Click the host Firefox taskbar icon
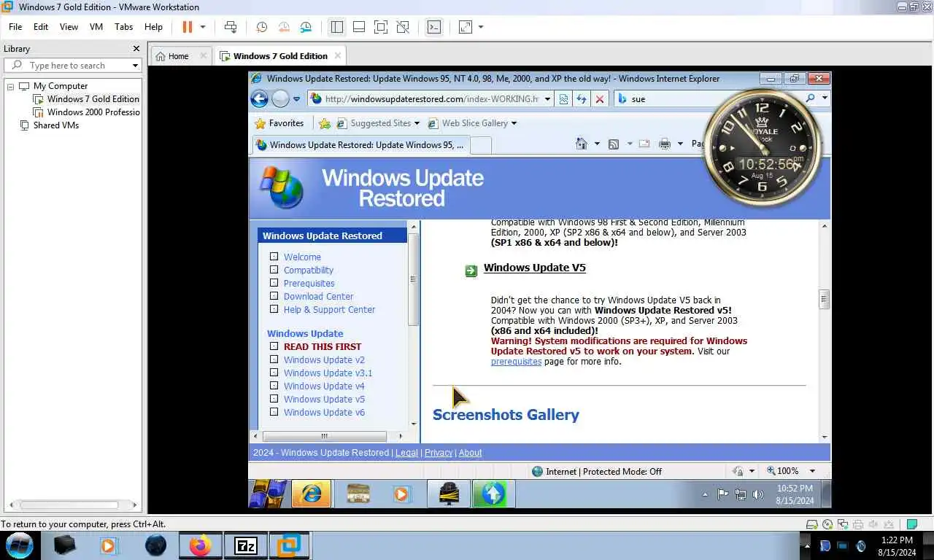This screenshot has width=934, height=560. point(199,545)
